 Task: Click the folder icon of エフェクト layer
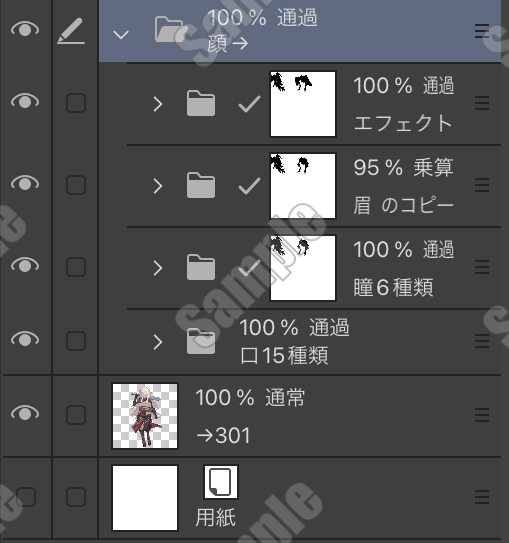201,103
